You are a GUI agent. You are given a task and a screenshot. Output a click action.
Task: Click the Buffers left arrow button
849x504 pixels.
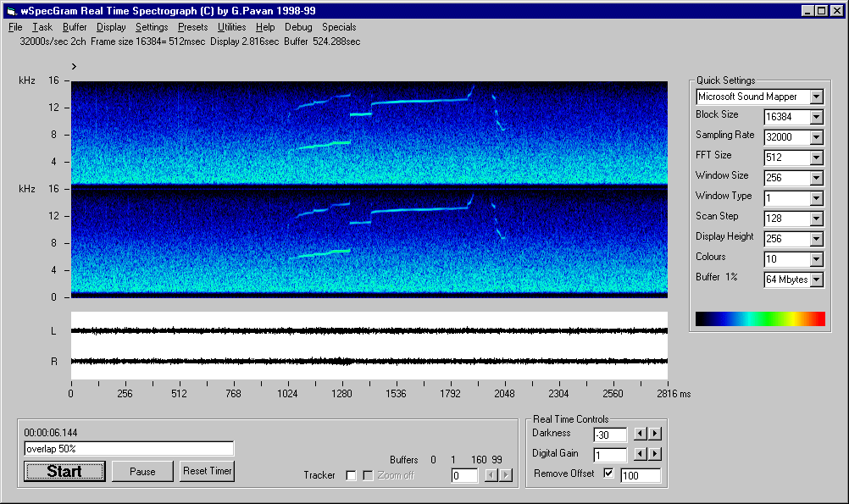coord(491,475)
